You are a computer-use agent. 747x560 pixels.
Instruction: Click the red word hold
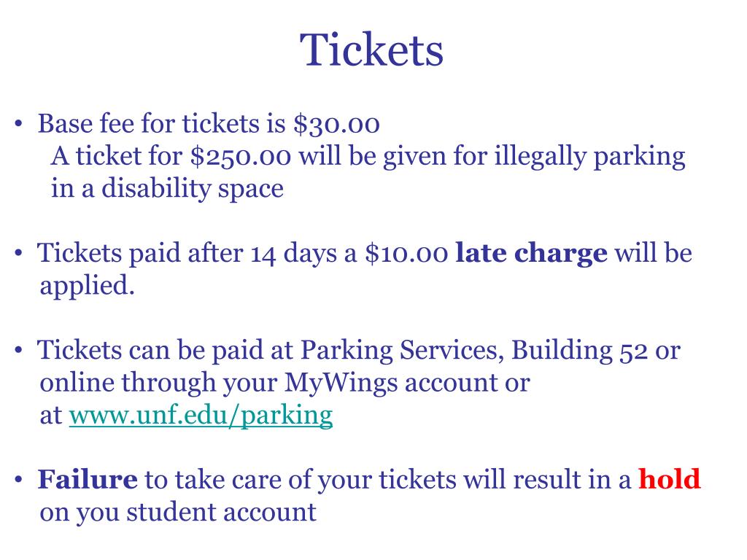click(x=670, y=478)
